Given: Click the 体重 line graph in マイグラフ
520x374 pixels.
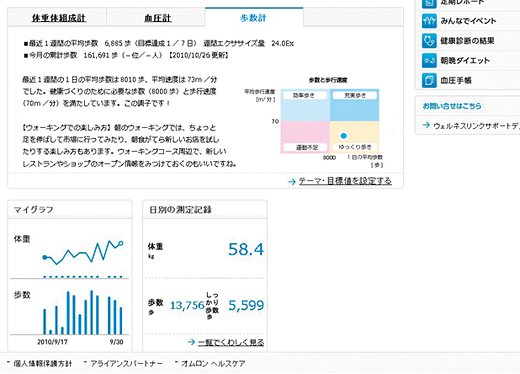Looking at the screenshot, I should tap(83, 253).
